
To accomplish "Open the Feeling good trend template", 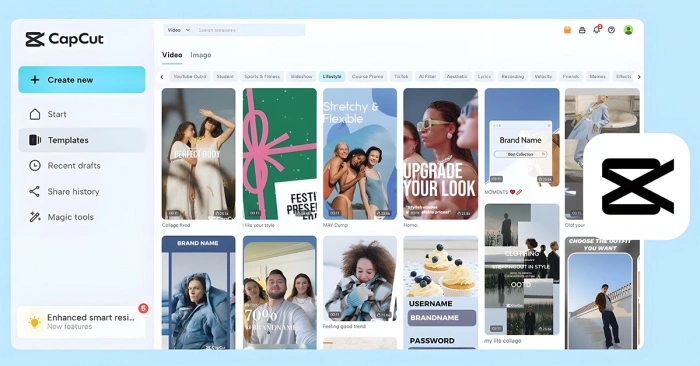I will tap(360, 279).
